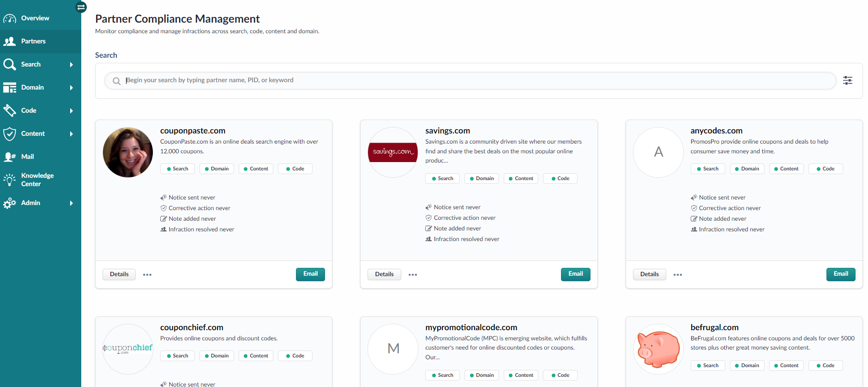Click magnifier icon inside the search box

point(117,81)
